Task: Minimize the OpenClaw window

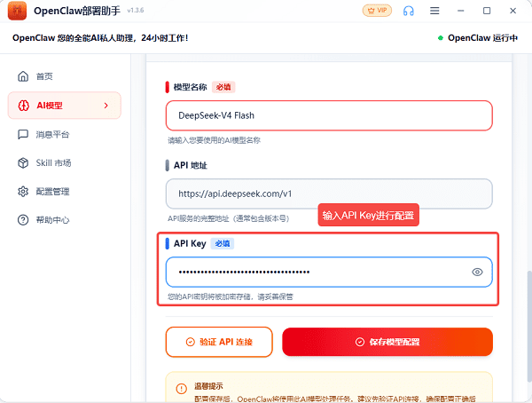Action: (x=460, y=11)
